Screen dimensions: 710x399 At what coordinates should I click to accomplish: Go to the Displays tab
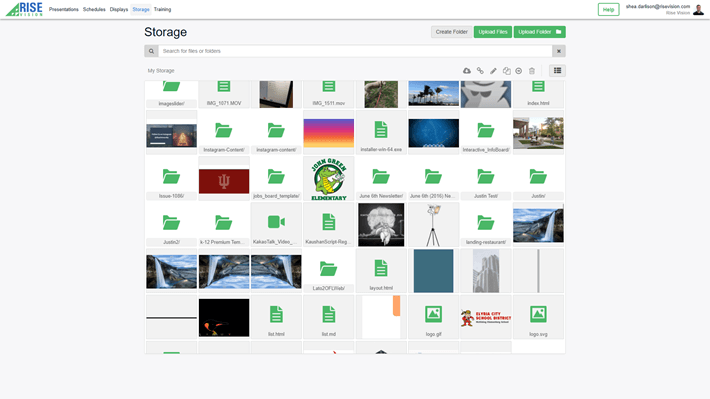[119, 9]
